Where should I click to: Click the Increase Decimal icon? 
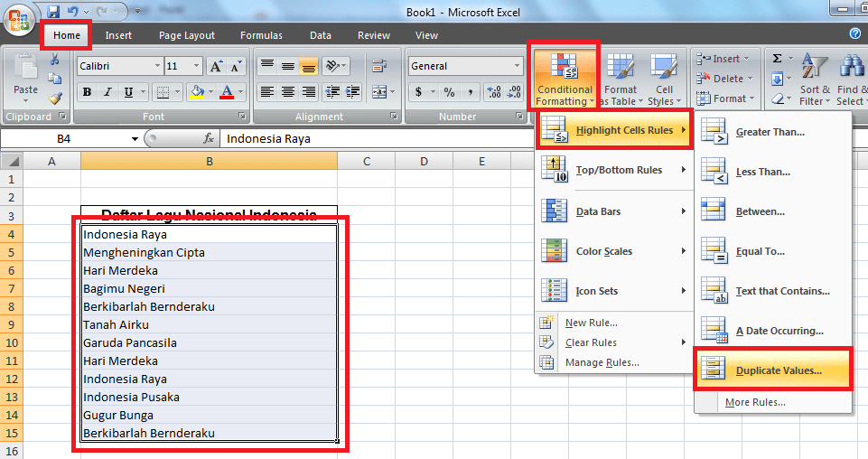493,92
